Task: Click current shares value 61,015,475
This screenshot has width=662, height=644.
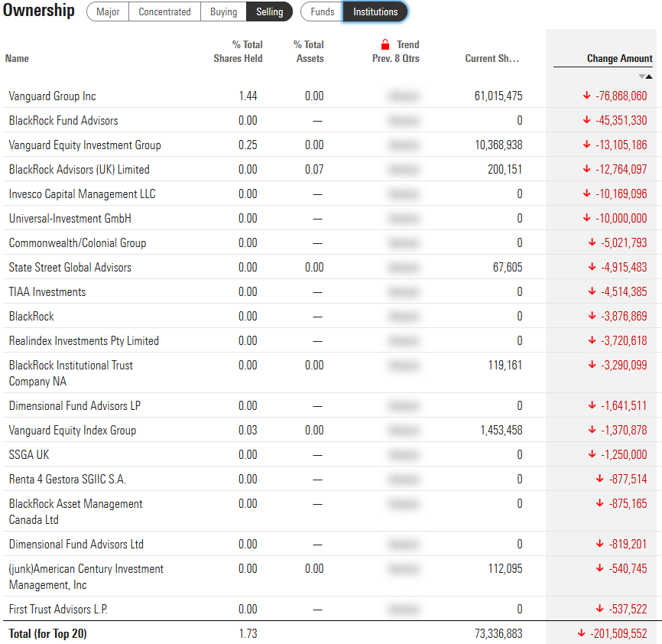Action: coord(498,96)
